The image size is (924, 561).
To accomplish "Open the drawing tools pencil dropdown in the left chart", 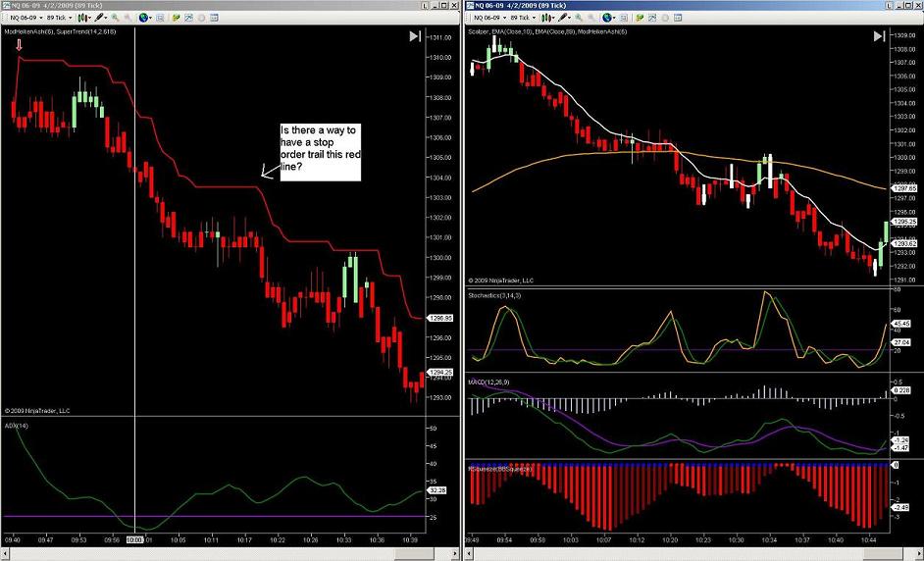I will pyautogui.click(x=101, y=18).
